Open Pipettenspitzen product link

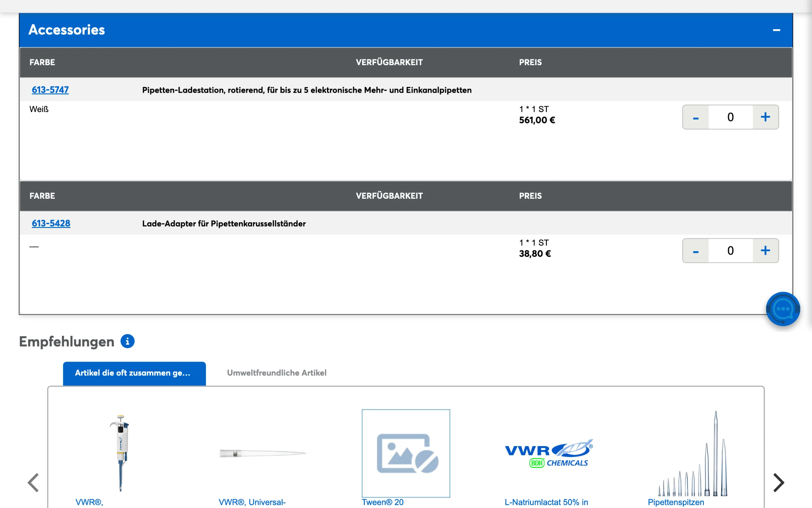676,502
